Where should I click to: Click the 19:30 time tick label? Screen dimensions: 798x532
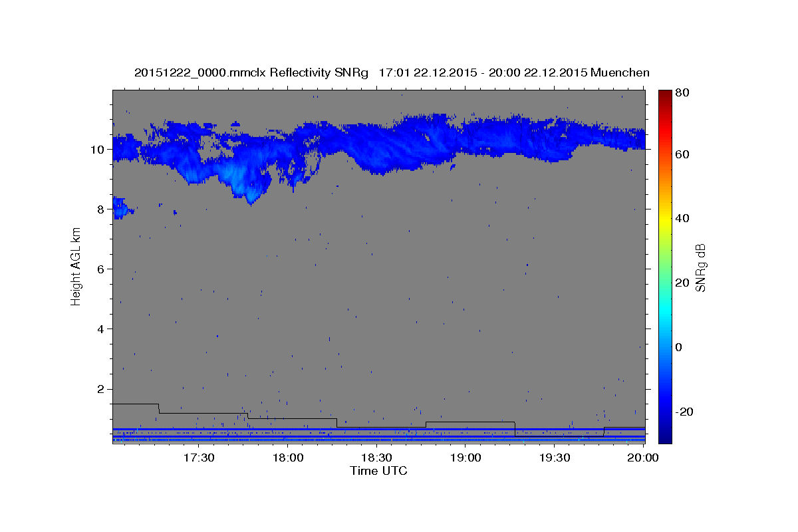tap(554, 458)
